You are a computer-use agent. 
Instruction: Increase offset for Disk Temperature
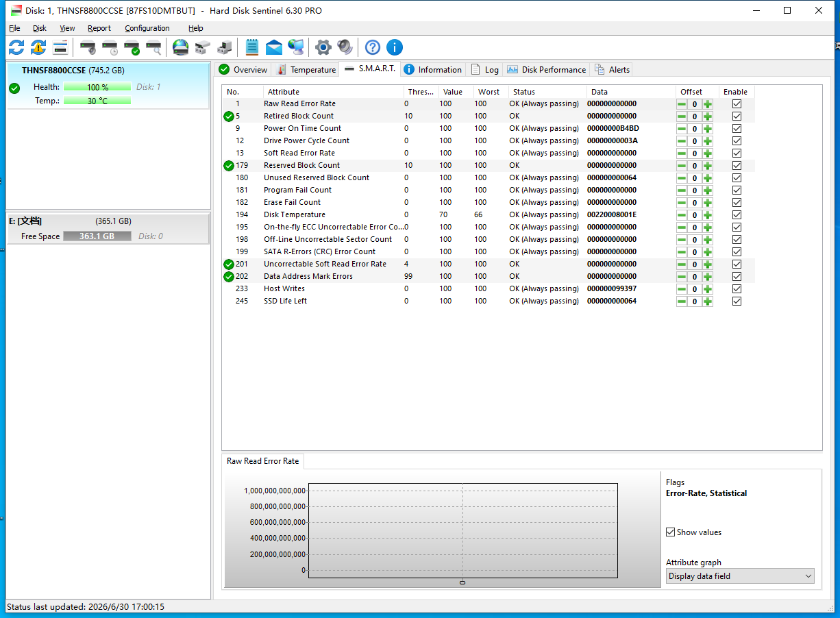pyautogui.click(x=708, y=215)
